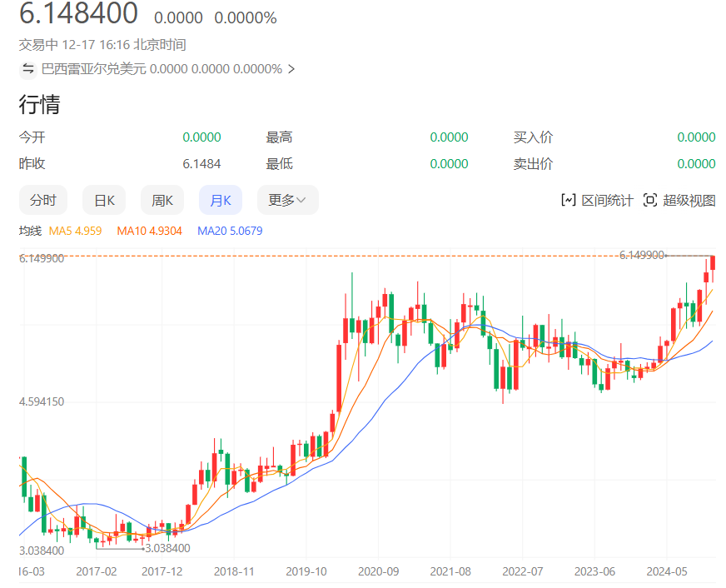Click the MA5 4.959 indicator label
726x588 pixels.
pyautogui.click(x=75, y=231)
